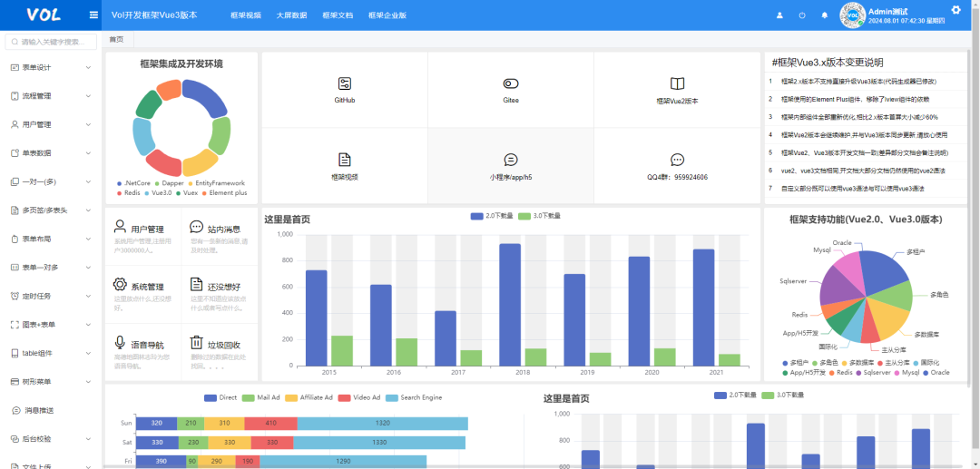This screenshot has width=980, height=469.
Task: Click the 小程序/app/h5 chat icon
Action: point(511,160)
